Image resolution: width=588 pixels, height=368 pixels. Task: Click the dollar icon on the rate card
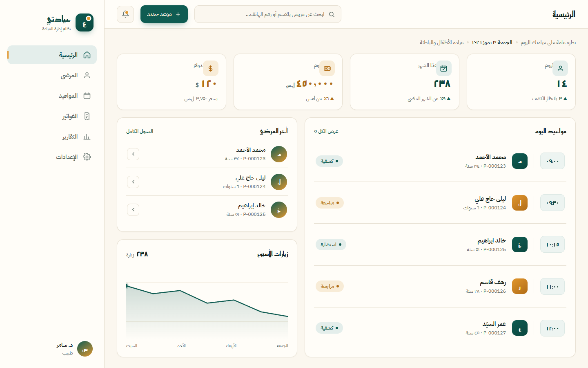pos(211,68)
